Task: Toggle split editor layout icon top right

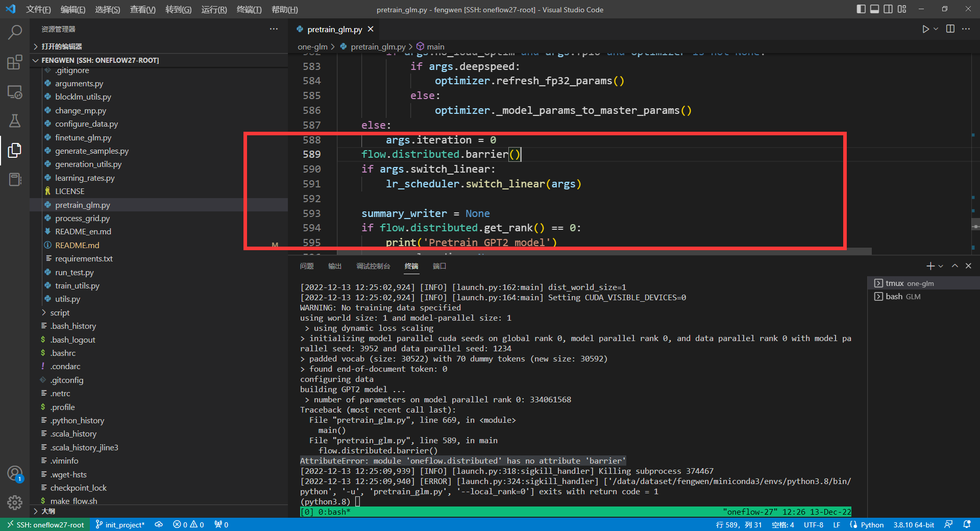Action: pos(950,29)
